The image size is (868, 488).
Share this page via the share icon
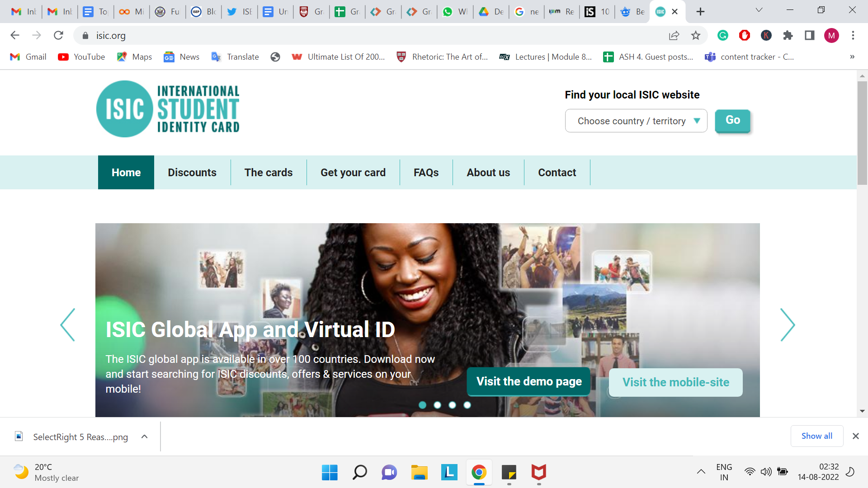674,35
